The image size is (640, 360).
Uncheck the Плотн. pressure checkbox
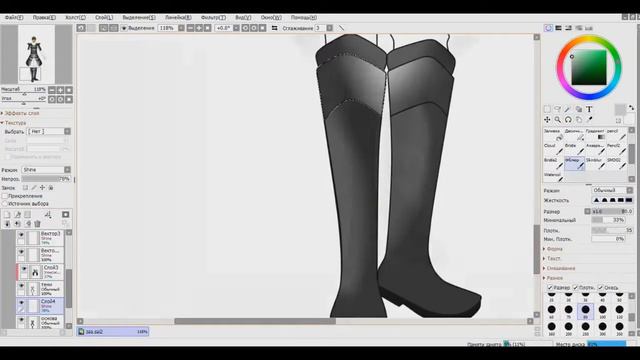(575, 288)
